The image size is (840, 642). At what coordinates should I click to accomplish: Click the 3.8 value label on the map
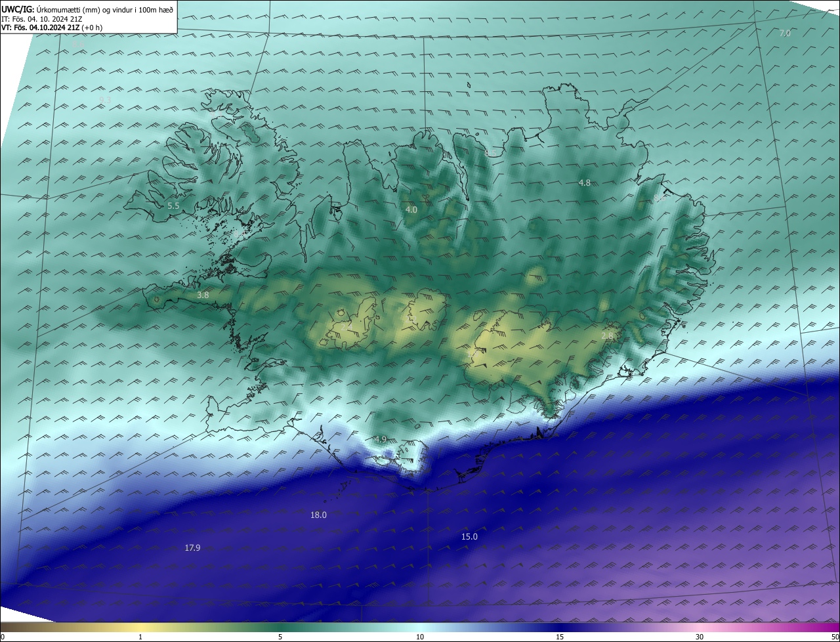(203, 295)
